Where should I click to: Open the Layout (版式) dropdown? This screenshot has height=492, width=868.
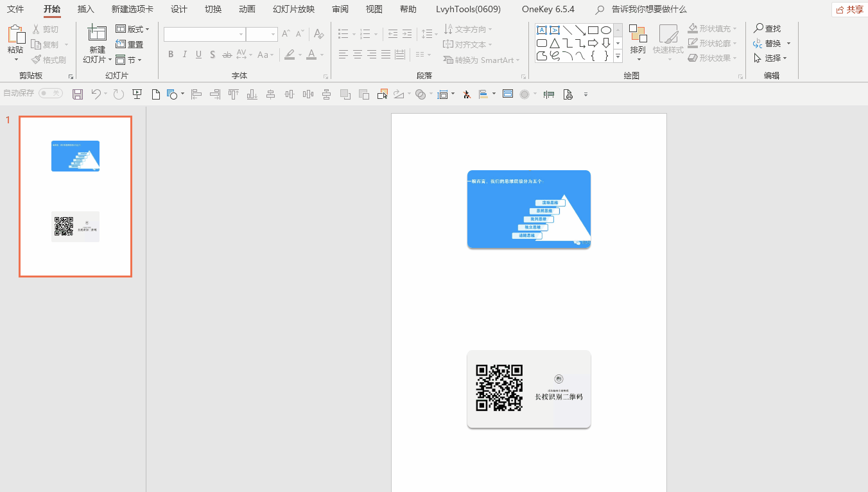[x=132, y=29]
